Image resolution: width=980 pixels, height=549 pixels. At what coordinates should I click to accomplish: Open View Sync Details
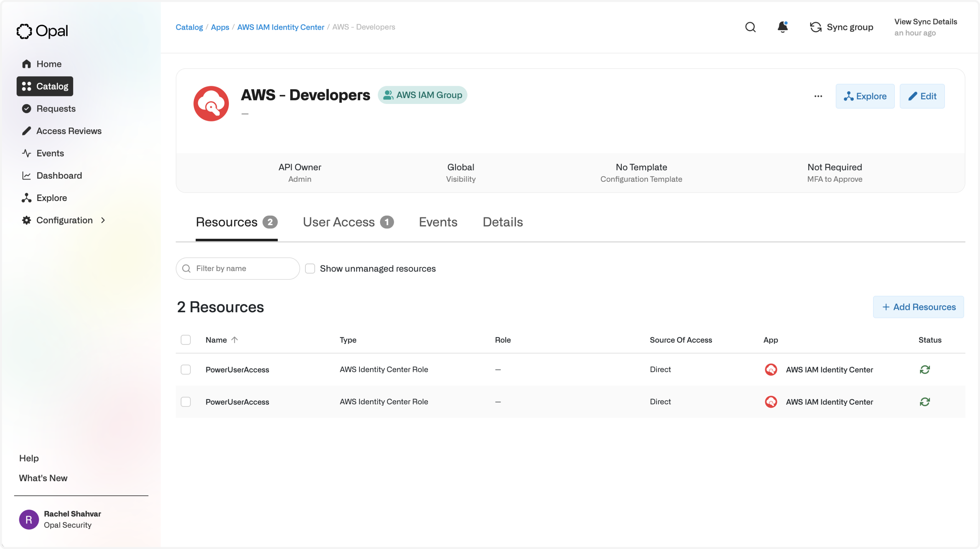pyautogui.click(x=925, y=22)
